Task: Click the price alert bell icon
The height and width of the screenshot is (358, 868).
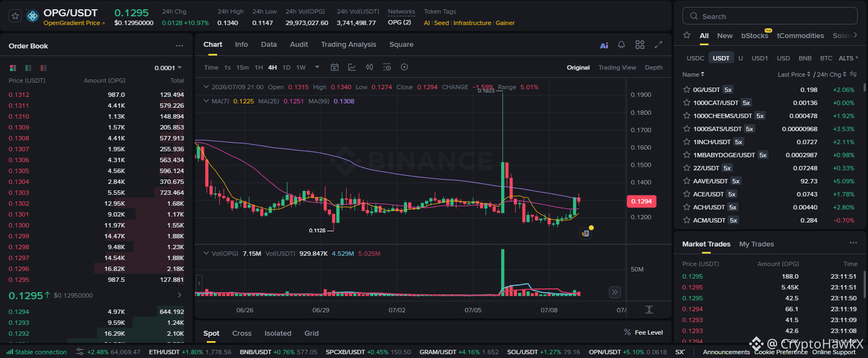Action: click(x=621, y=45)
